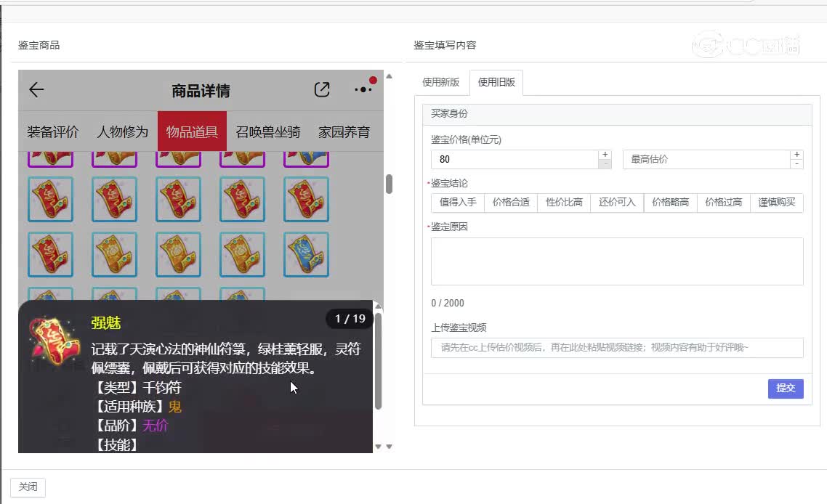Decrease 鉴宝价格 with the minus stepper
Image resolution: width=827 pixels, height=504 pixels.
[x=605, y=164]
